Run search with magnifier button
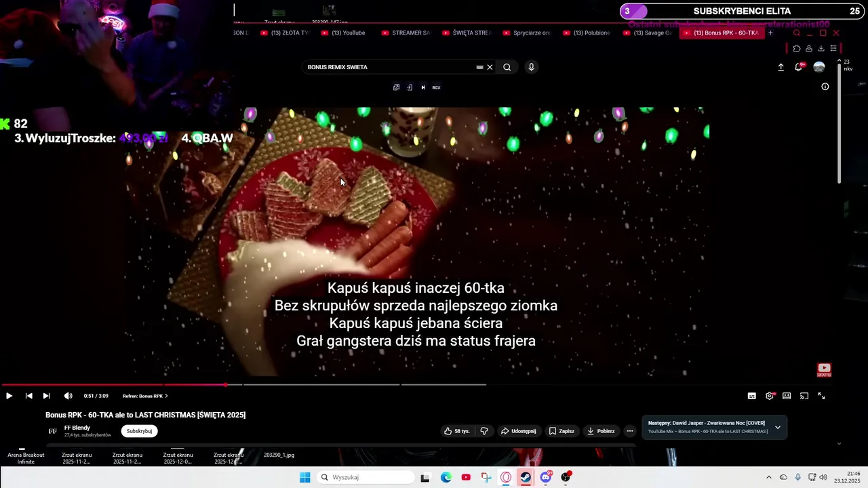The width and height of the screenshot is (868, 488). point(507,67)
